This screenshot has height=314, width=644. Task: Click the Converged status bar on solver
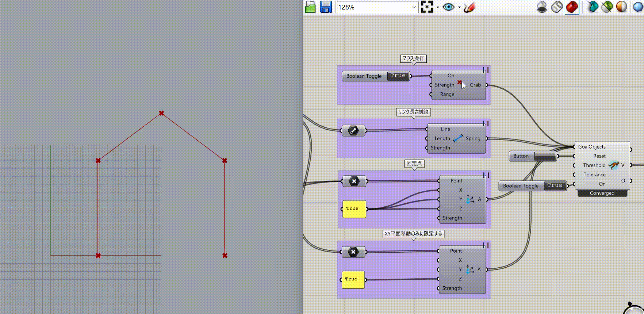tap(602, 193)
